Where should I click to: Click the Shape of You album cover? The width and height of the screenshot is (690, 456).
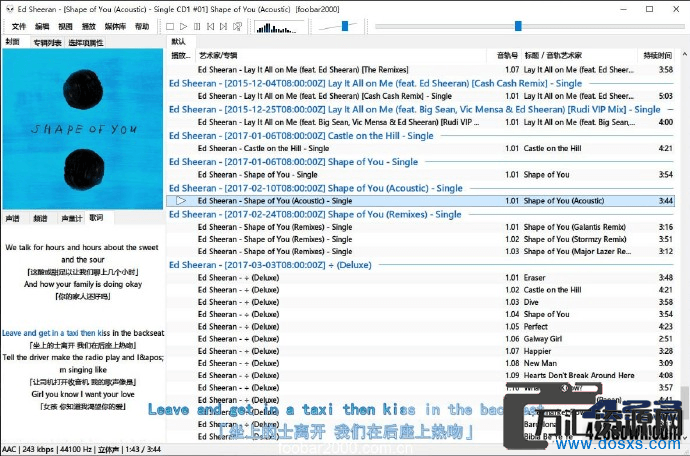(83, 129)
